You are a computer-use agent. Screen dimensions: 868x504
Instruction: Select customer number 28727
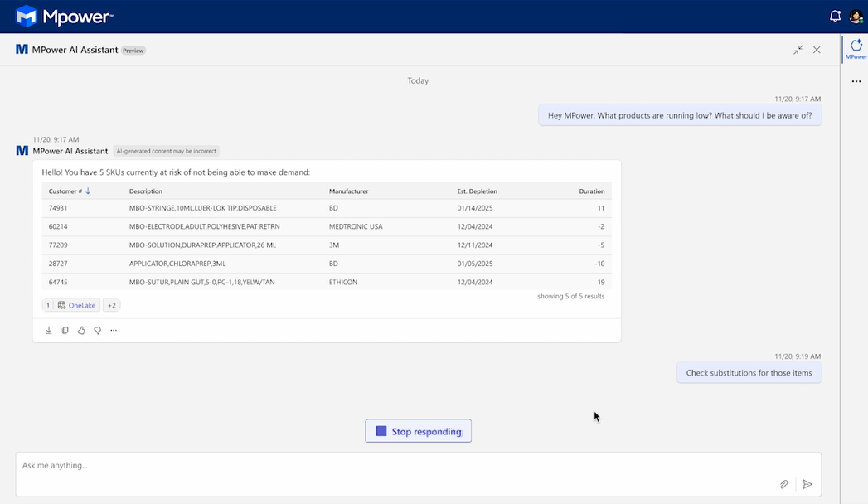click(x=58, y=264)
